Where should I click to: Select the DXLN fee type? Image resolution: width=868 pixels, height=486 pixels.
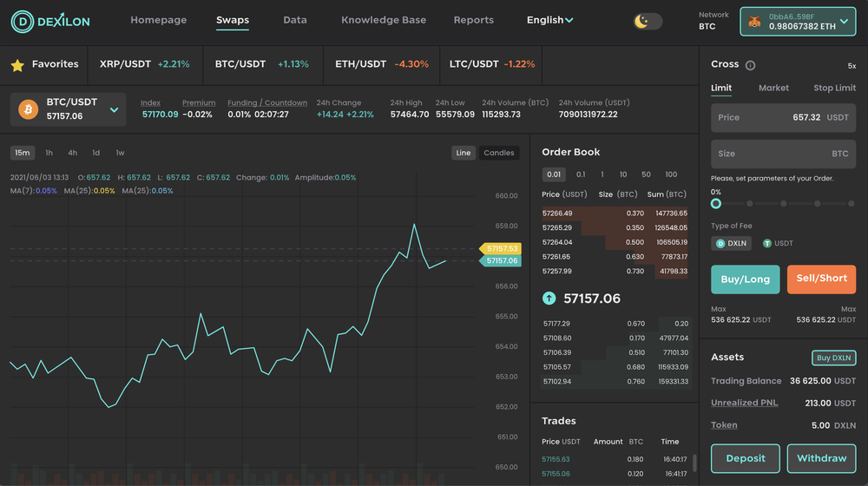[x=731, y=244]
